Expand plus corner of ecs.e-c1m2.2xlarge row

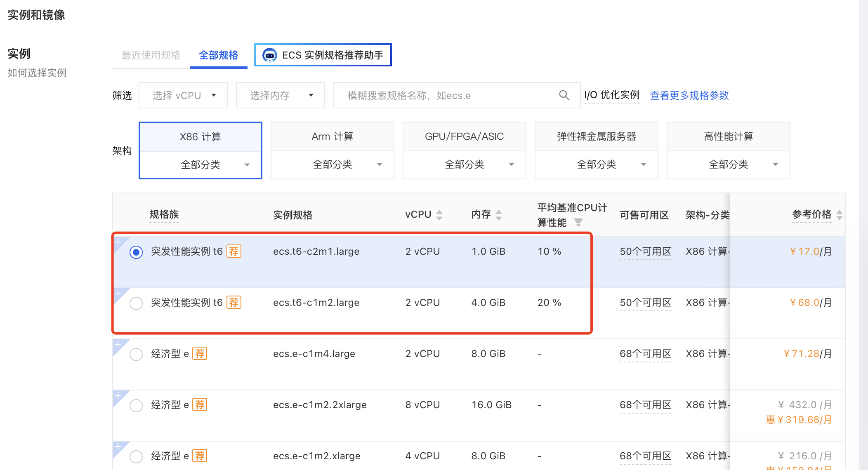point(118,395)
